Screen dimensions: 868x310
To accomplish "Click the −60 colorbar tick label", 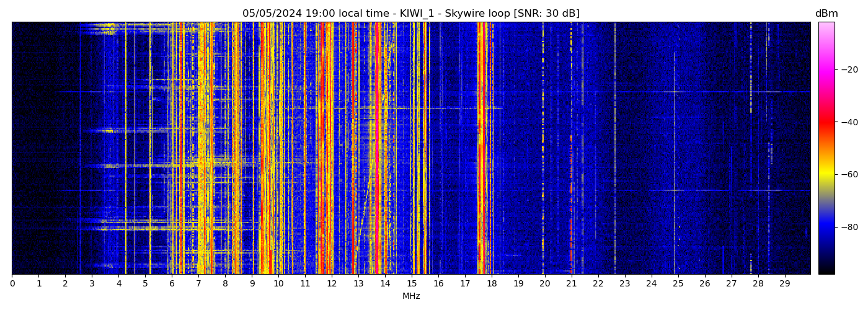I will pos(847,175).
